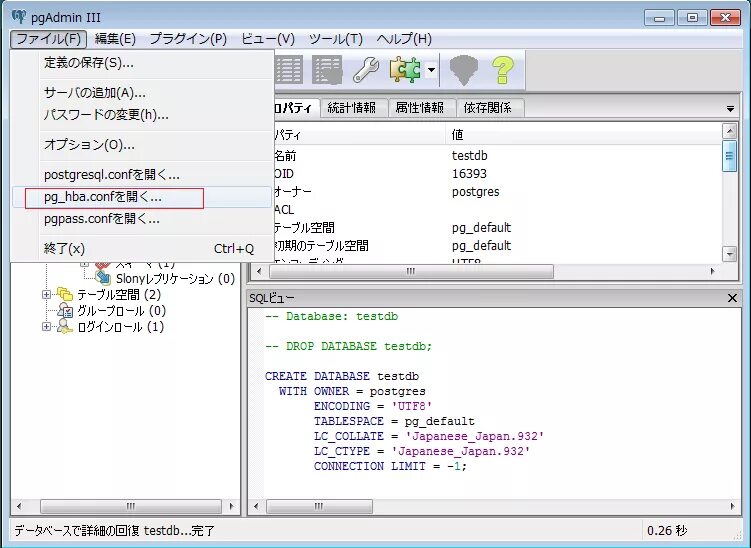Viewport: 751px width, 548px height.
Task: Select the owner value postgres
Action: tap(476, 192)
